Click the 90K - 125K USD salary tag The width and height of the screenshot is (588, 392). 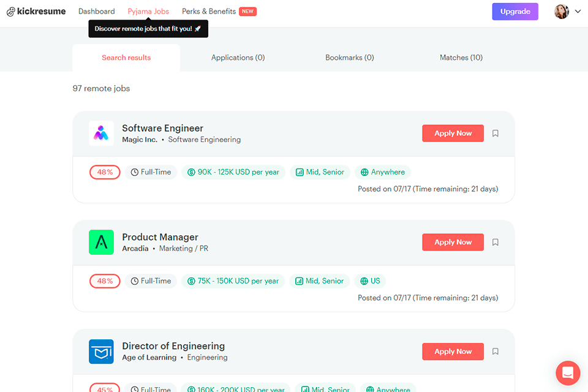pos(233,172)
